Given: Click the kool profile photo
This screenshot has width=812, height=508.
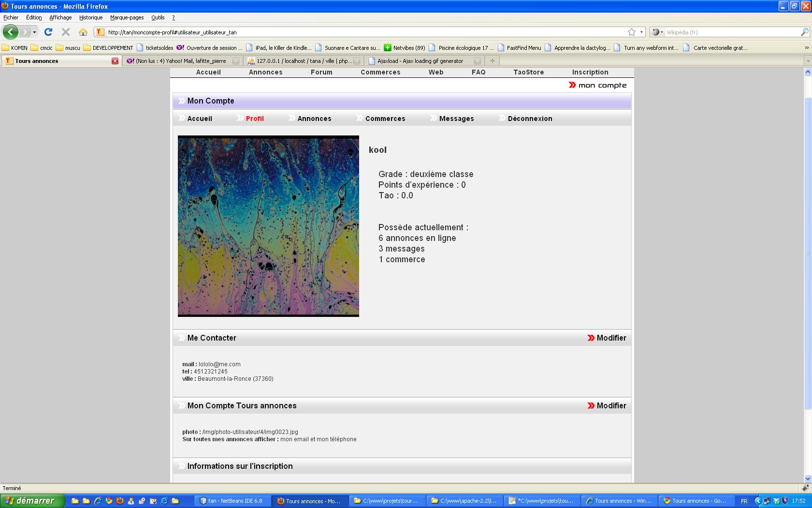Looking at the screenshot, I should (x=268, y=226).
